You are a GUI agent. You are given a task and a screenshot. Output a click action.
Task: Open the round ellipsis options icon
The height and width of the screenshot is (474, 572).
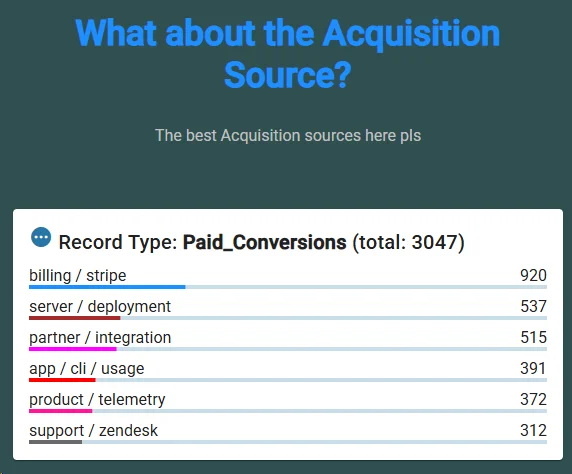point(41,237)
